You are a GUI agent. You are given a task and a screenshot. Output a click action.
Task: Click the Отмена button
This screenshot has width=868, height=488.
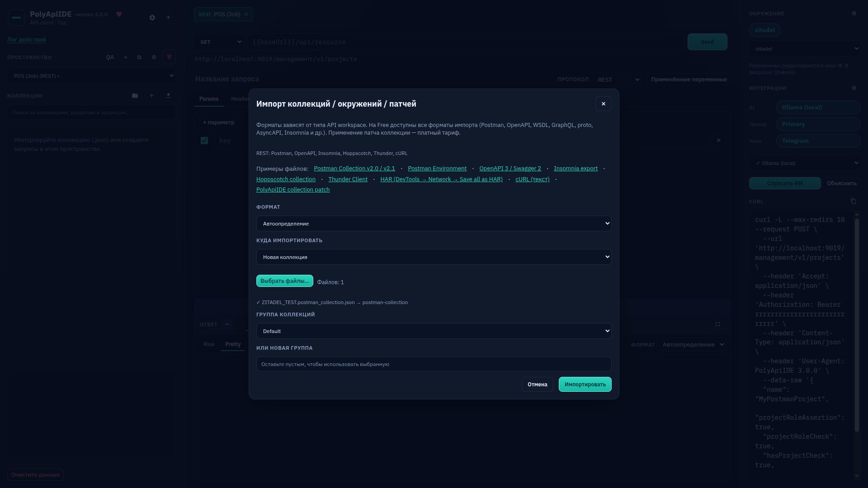coord(538,385)
